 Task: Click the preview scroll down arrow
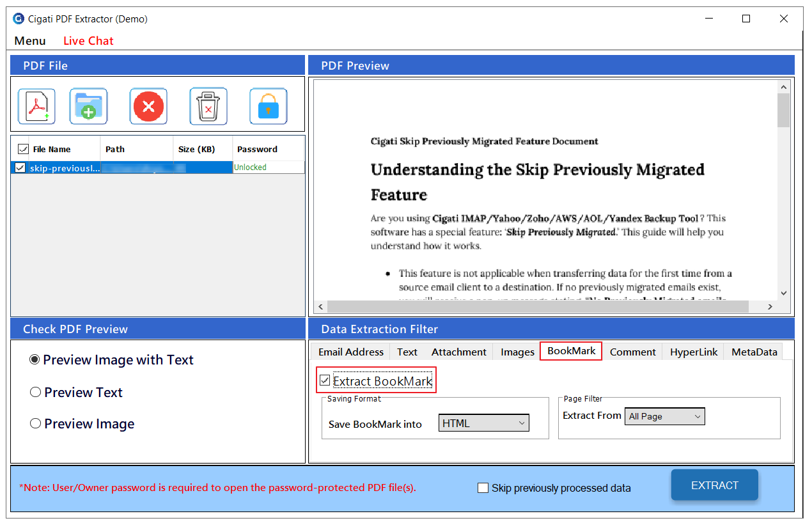click(783, 293)
